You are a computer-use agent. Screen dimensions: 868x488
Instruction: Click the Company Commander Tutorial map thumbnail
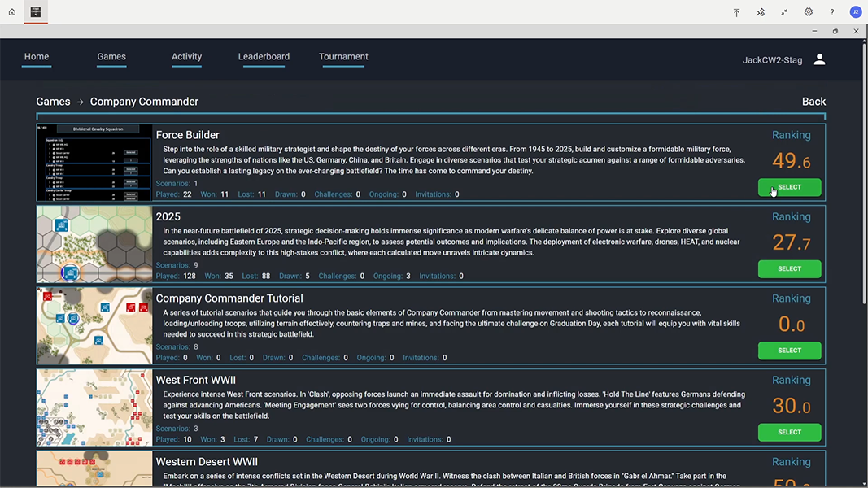pyautogui.click(x=94, y=325)
